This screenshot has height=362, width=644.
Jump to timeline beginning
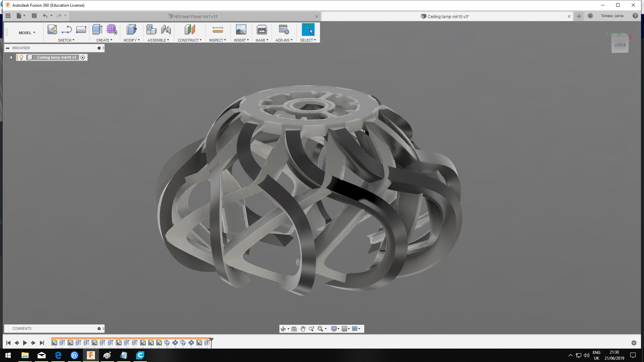8,343
